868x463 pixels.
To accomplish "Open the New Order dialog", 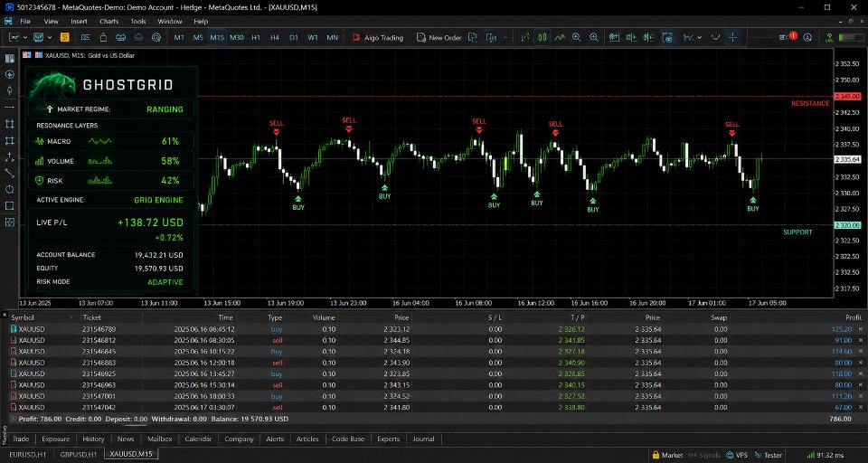I will pos(439,38).
